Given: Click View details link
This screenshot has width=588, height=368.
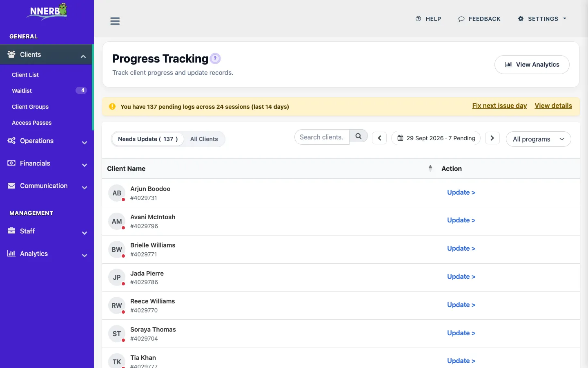Looking at the screenshot, I should pyautogui.click(x=553, y=105).
